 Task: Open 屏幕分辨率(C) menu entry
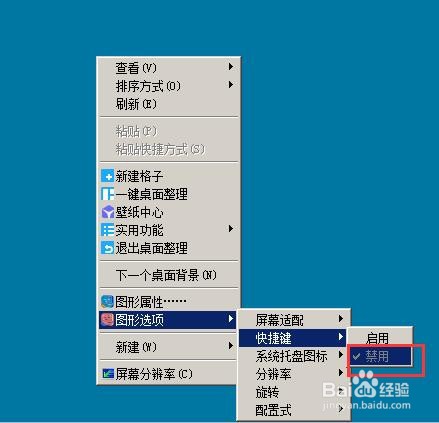[x=168, y=374]
